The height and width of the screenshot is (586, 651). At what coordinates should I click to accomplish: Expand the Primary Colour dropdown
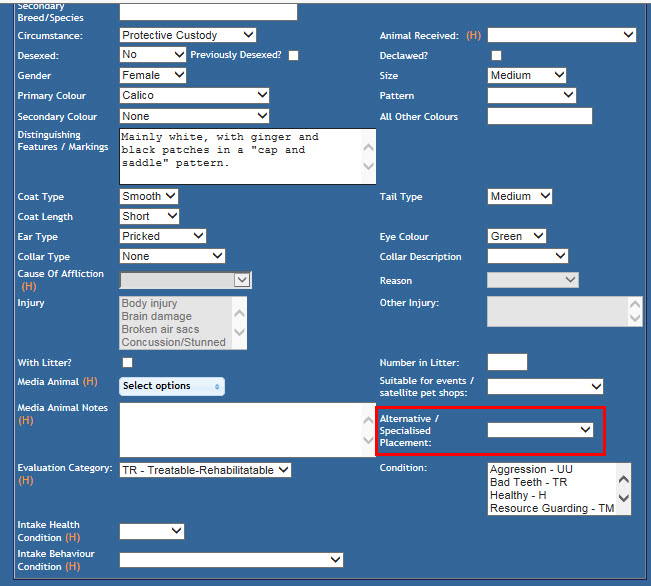[194, 96]
